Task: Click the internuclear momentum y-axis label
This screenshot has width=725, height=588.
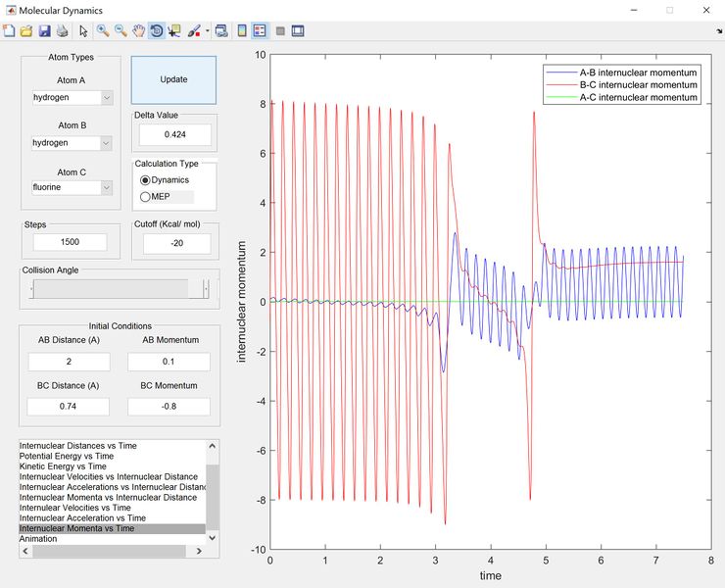Action: pos(241,302)
